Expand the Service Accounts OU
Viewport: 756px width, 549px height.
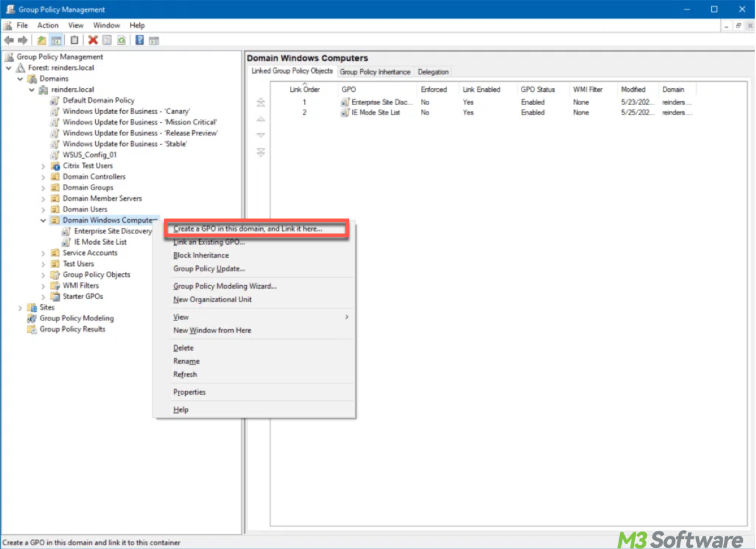[x=43, y=253]
